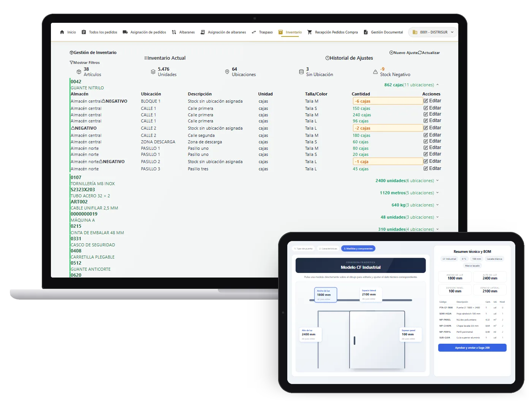Click the Inicio home icon
The width and height of the screenshot is (532, 403).
coord(62,32)
